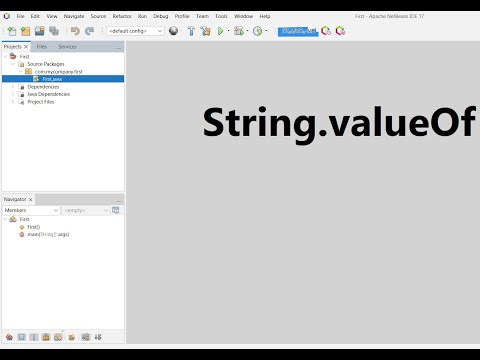This screenshot has height=360, width=480.
Task: Collapse the com.mycompany.first package node
Action: (x=20, y=71)
